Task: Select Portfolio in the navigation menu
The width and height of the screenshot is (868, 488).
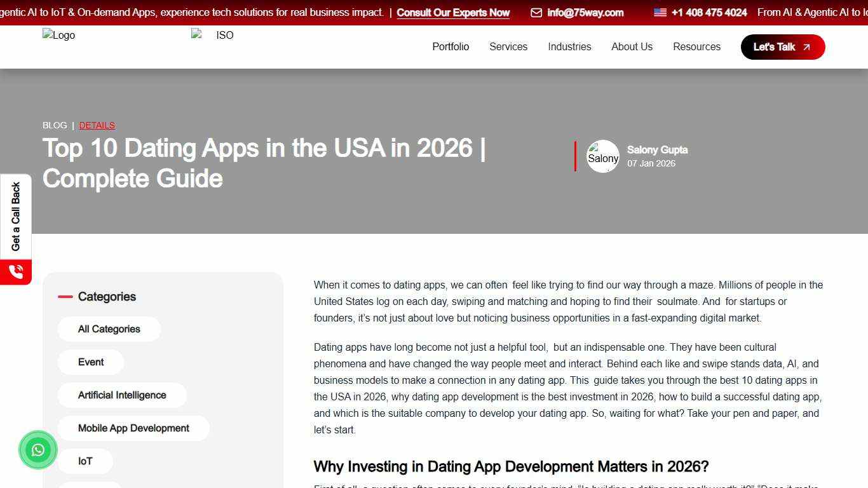Action: point(451,46)
